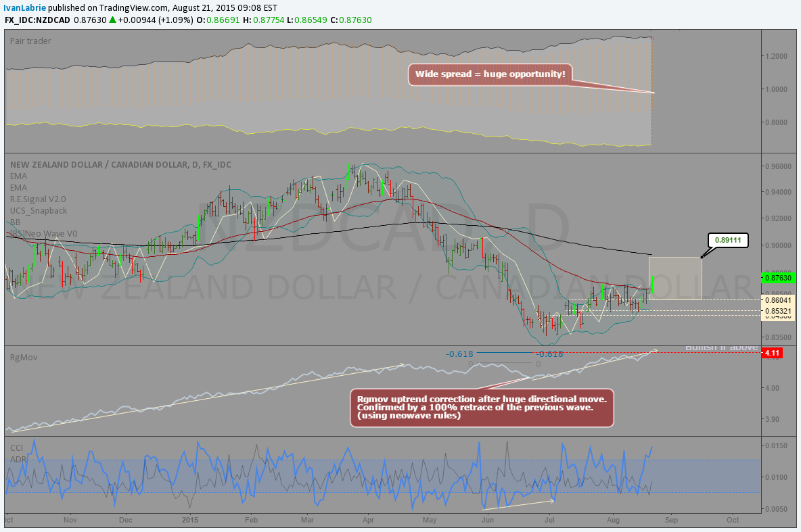Click the EMA label directly below the pair title
Screen dimensions: 801x532
(18, 176)
